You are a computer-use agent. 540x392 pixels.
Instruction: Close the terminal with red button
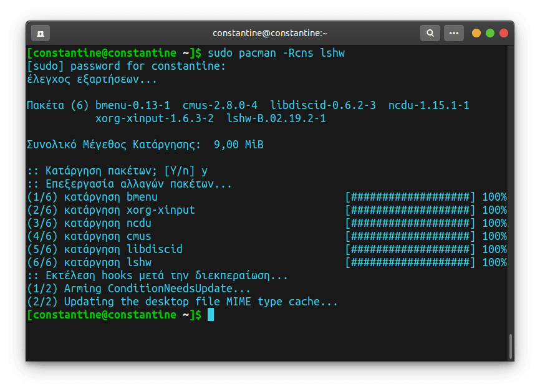click(x=504, y=32)
